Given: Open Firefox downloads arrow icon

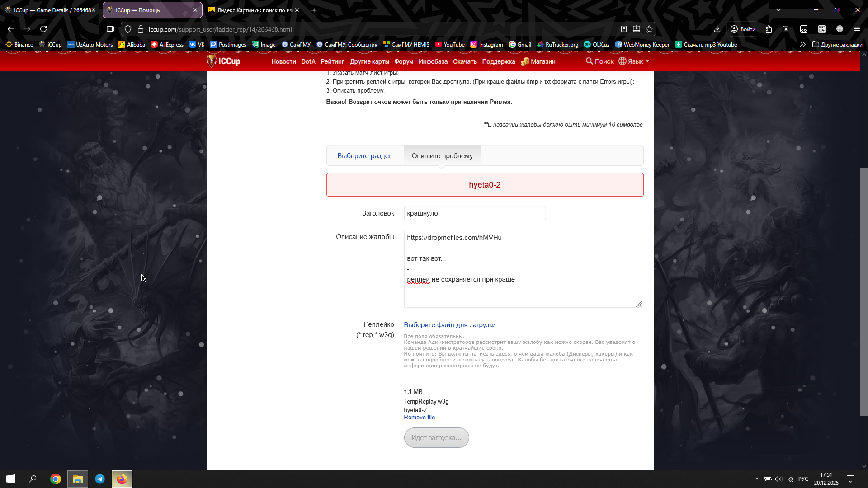Looking at the screenshot, I should tap(717, 29).
